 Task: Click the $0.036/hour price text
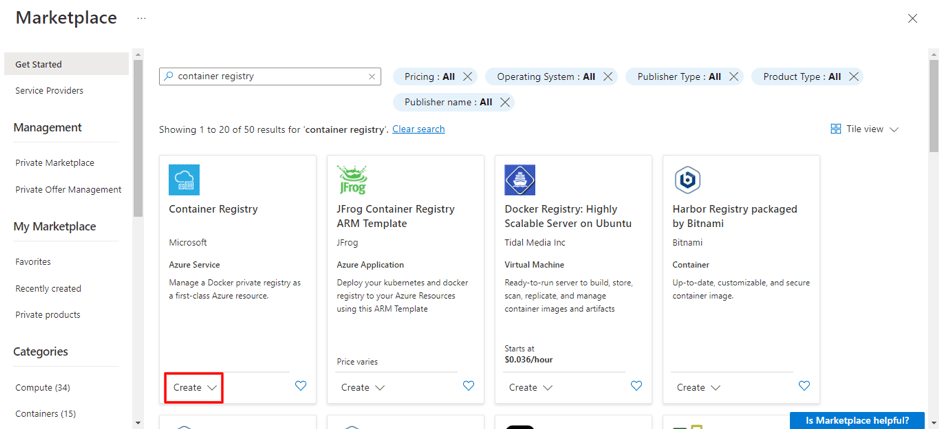tap(528, 359)
